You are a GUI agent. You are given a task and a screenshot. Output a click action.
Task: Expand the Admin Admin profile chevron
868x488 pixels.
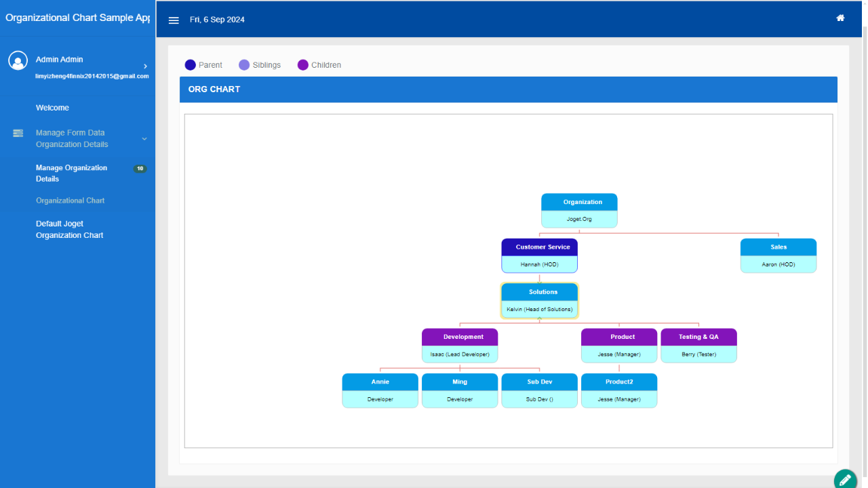point(145,66)
